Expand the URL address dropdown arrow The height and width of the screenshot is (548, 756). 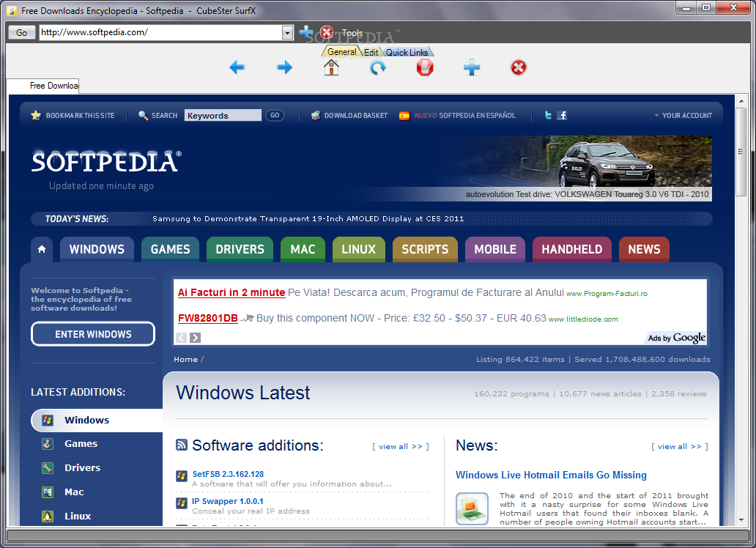[287, 33]
